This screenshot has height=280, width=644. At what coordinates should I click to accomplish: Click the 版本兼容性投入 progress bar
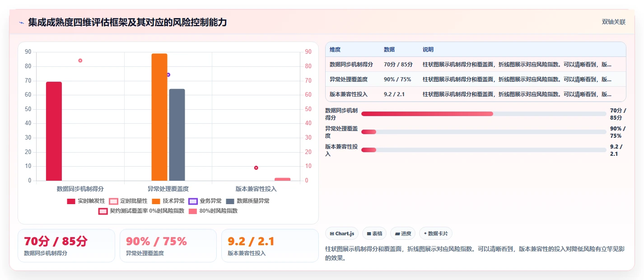coord(484,150)
